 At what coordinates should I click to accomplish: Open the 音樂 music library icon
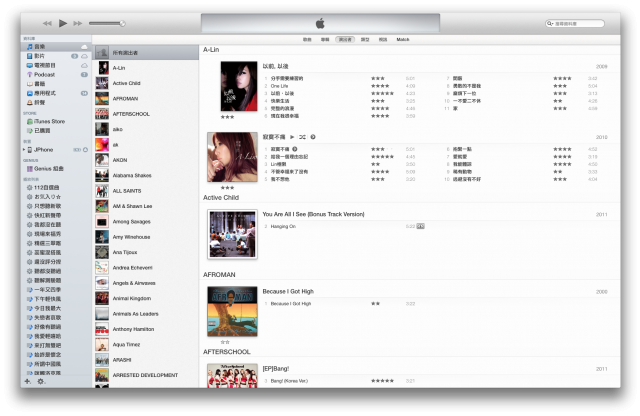pos(29,47)
